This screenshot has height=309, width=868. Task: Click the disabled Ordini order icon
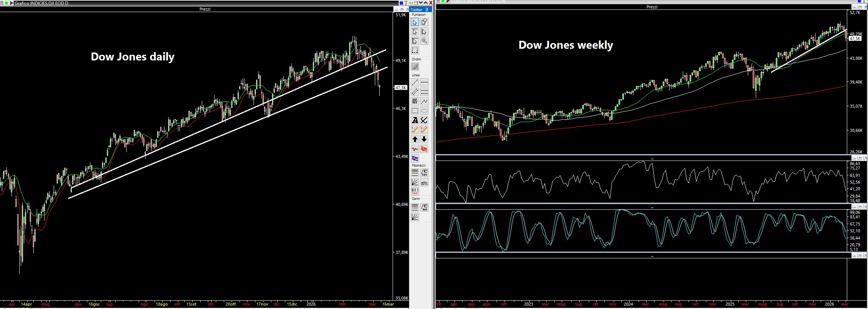coord(415,66)
